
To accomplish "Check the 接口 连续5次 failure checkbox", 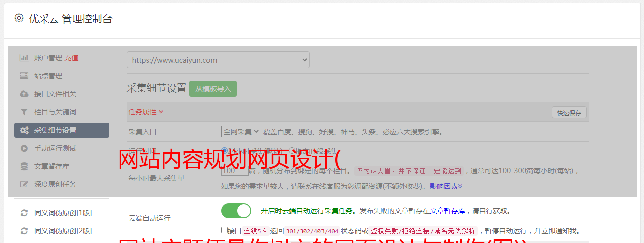I will [224, 230].
